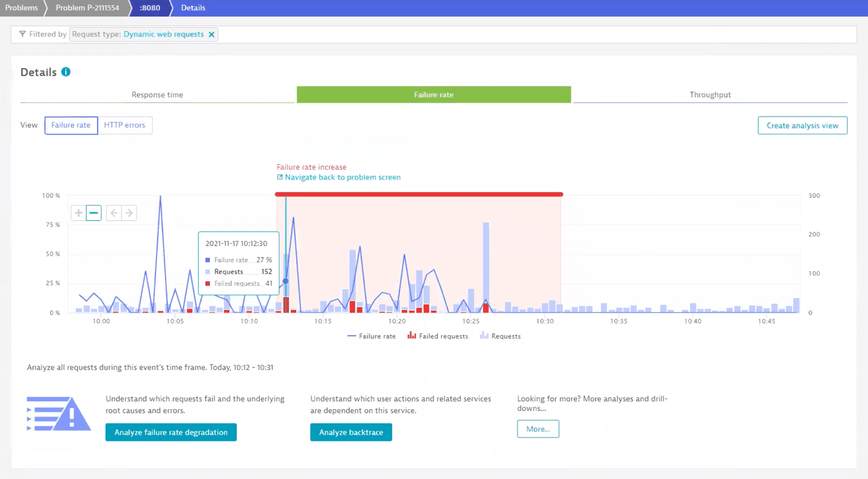This screenshot has width=868, height=479.
Task: Click the failure analysis warning illustration
Action: (x=59, y=414)
